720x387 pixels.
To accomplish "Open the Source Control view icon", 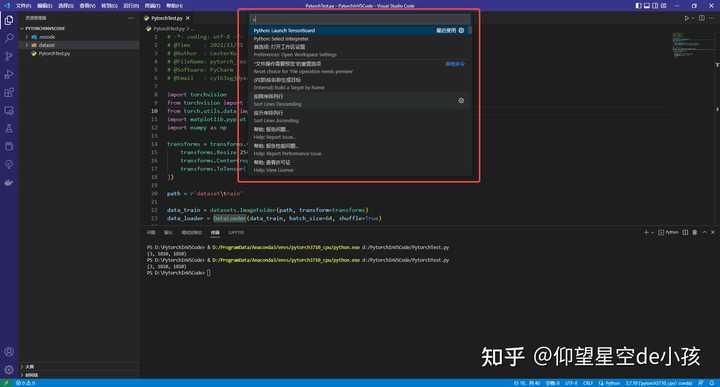I will [x=9, y=56].
